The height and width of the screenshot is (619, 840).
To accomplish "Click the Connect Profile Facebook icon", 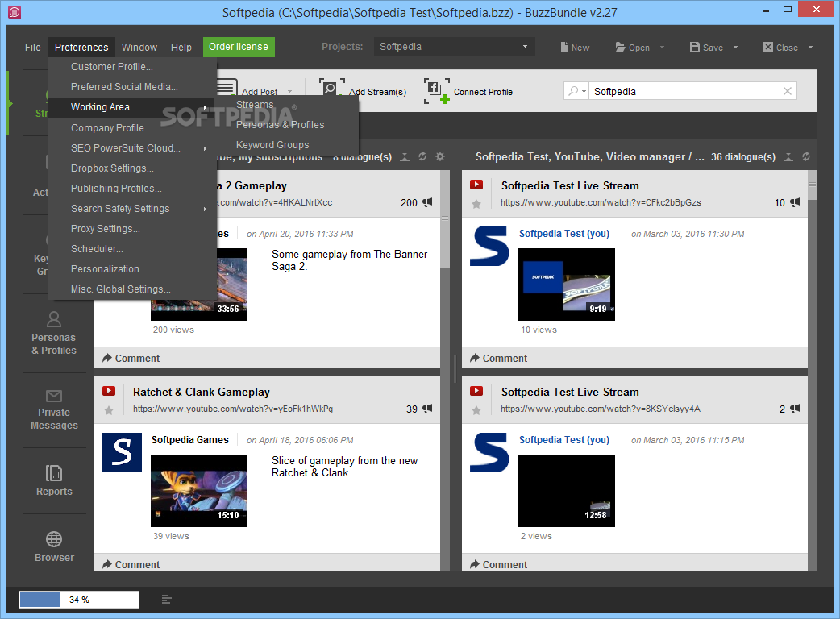I will (436, 90).
